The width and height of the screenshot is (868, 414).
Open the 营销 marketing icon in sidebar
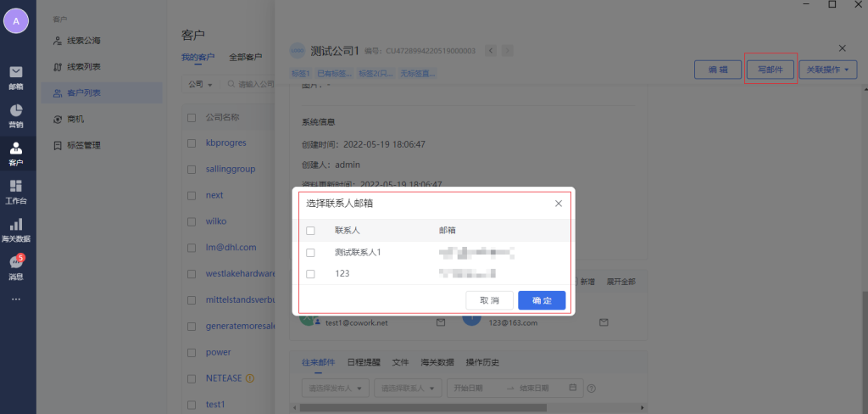[x=16, y=115]
